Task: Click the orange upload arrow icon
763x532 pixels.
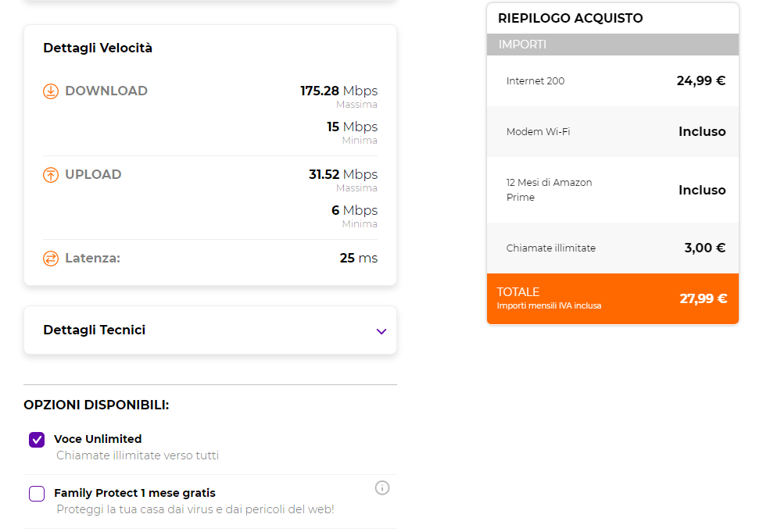Action: (x=51, y=174)
